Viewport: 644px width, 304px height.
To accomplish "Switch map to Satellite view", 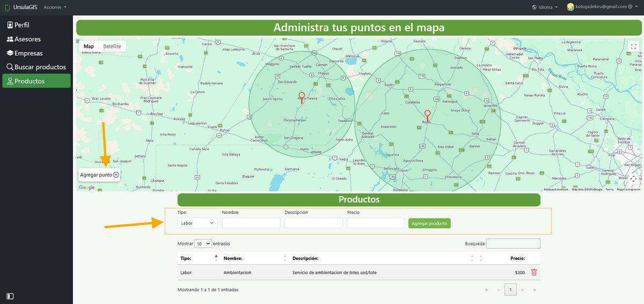I will point(112,47).
